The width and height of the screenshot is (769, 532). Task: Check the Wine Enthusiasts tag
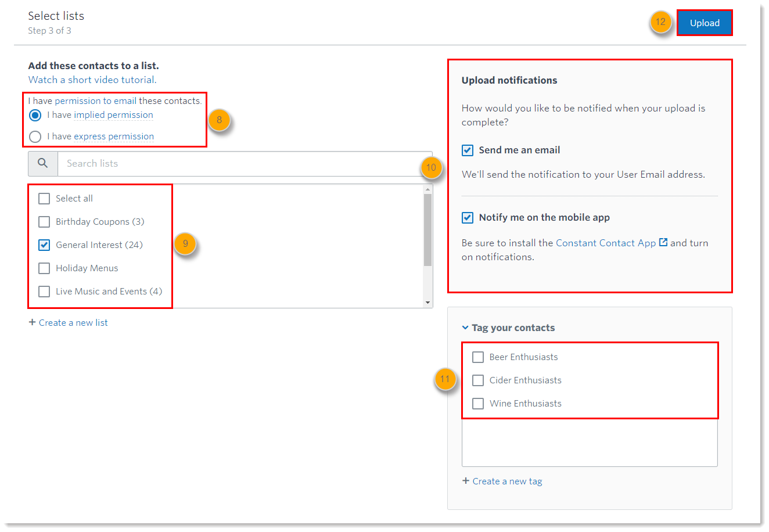coord(478,404)
